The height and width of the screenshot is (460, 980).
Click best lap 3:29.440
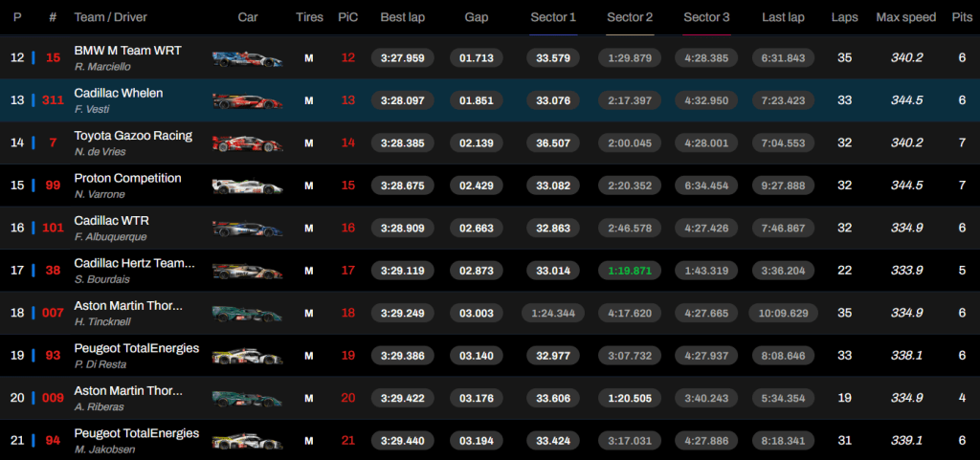[x=403, y=441]
